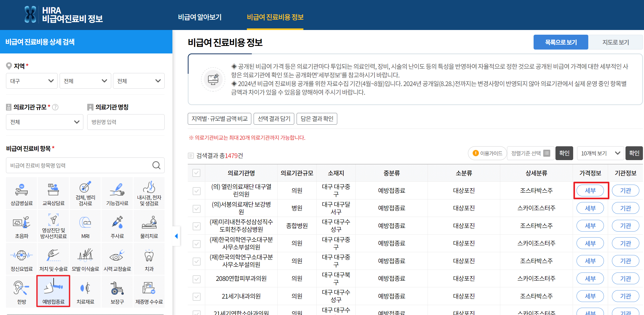Viewport: 644px width, 315px height.
Task: Switch to the 지도로 보기 tab
Action: click(615, 42)
